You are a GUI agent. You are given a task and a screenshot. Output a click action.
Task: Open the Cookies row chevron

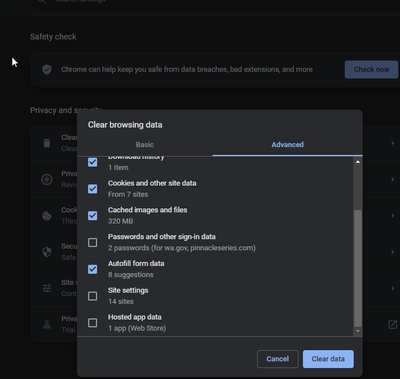click(x=393, y=216)
